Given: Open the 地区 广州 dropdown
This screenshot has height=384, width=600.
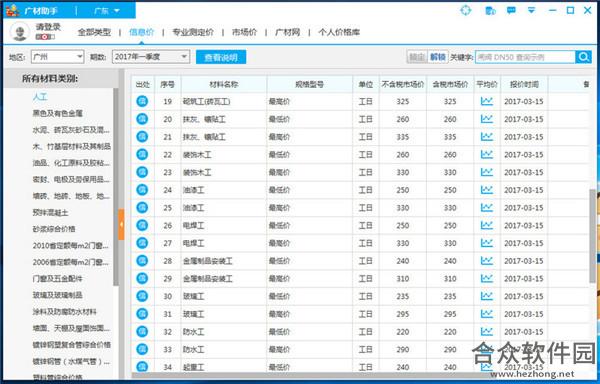Looking at the screenshot, I should (x=57, y=57).
